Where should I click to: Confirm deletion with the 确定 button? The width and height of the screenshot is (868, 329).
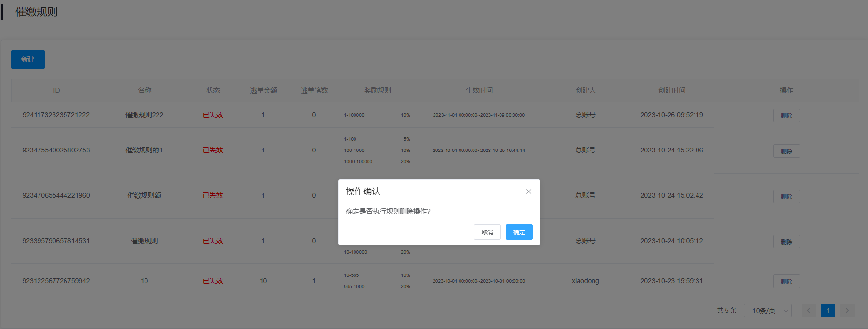point(519,232)
